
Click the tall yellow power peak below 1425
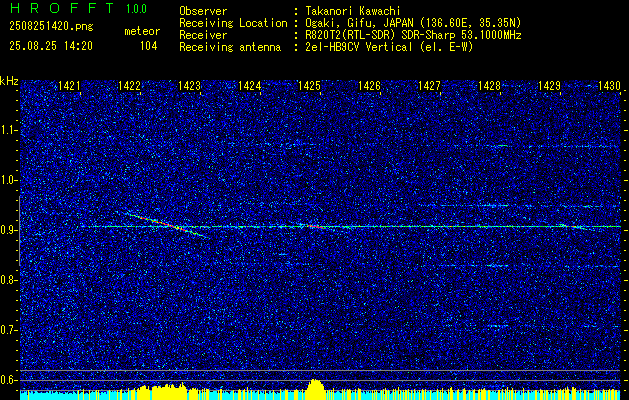click(x=315, y=389)
